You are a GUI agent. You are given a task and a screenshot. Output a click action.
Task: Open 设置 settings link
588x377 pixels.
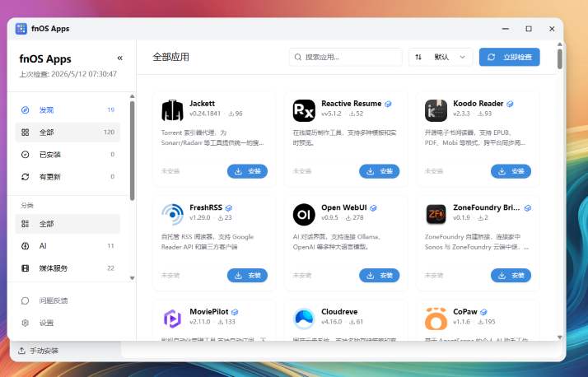coord(68,323)
